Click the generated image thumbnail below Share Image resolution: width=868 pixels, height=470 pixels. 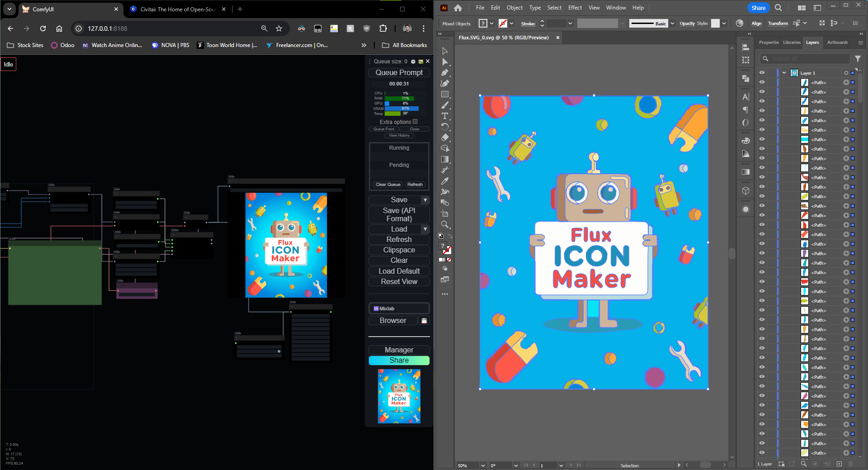pyautogui.click(x=399, y=396)
